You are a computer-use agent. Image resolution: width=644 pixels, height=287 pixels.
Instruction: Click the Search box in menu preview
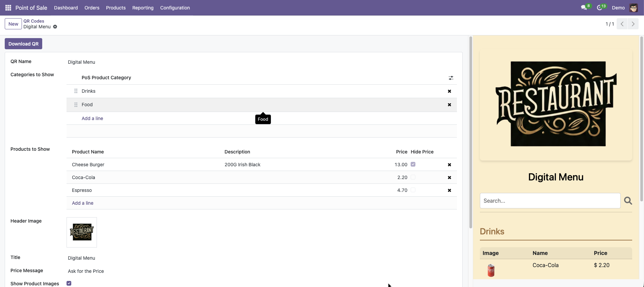point(550,201)
